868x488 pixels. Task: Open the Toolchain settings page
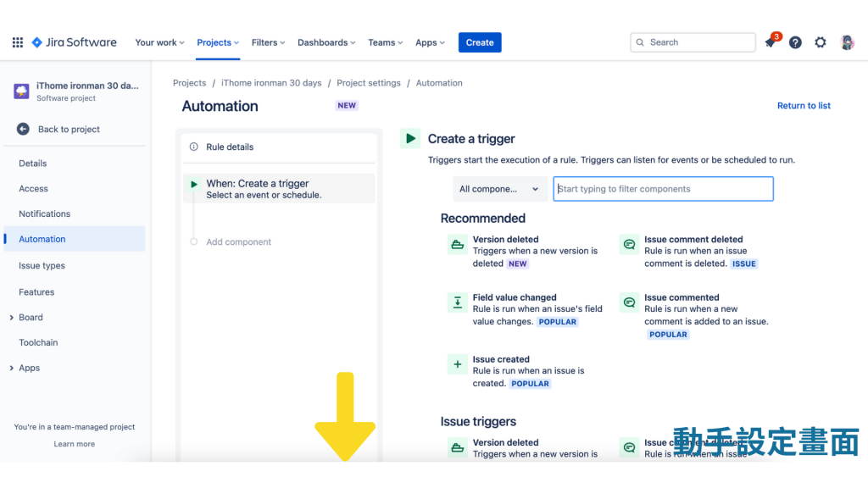coord(38,342)
